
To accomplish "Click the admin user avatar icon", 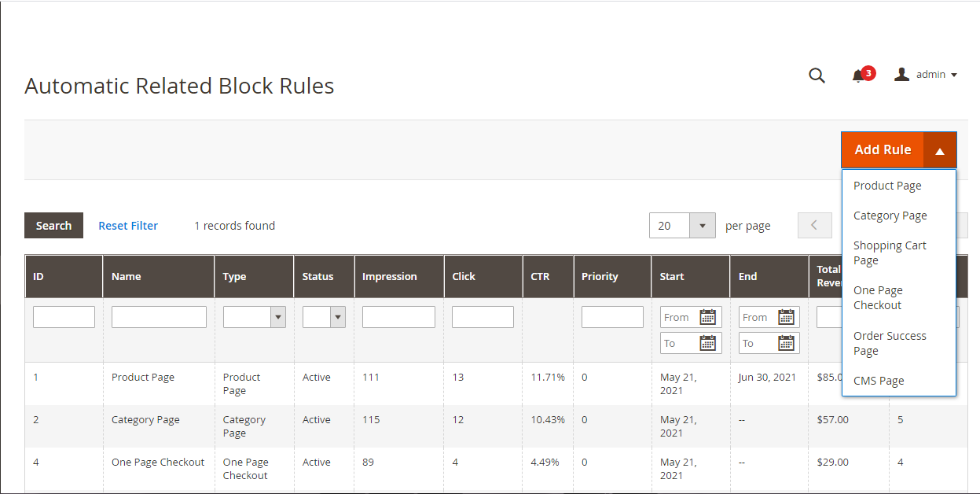I will [902, 74].
